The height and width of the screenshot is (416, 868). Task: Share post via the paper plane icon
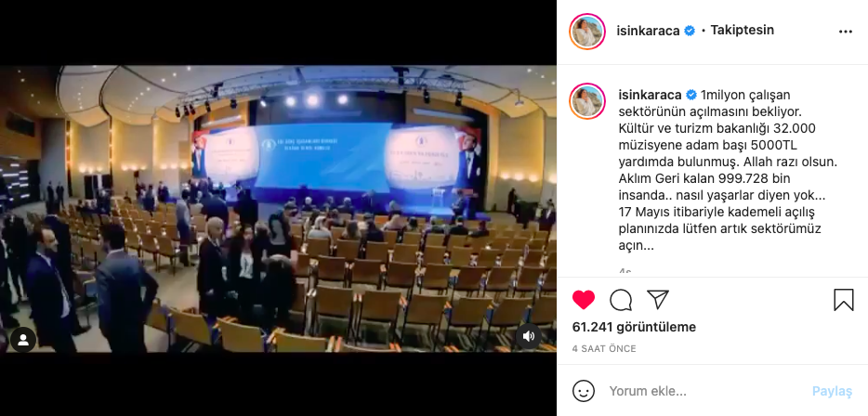(x=658, y=299)
